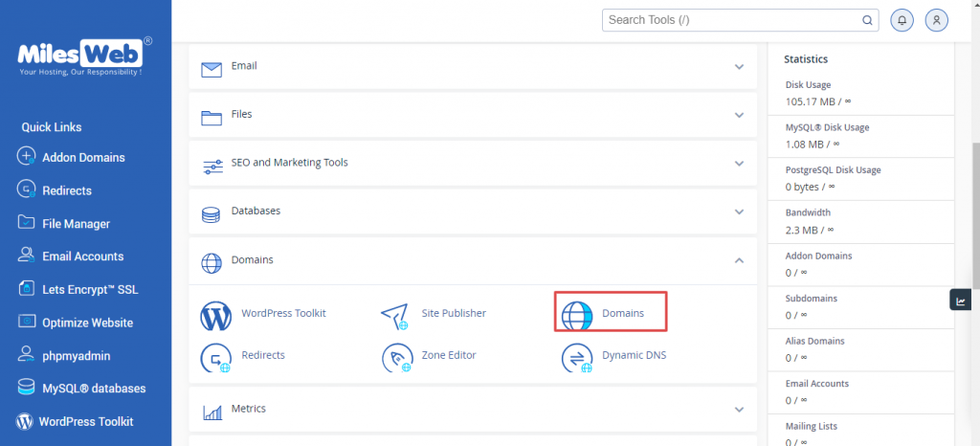
Task: Expand the SEO and Marketing Tools section
Action: (x=473, y=163)
